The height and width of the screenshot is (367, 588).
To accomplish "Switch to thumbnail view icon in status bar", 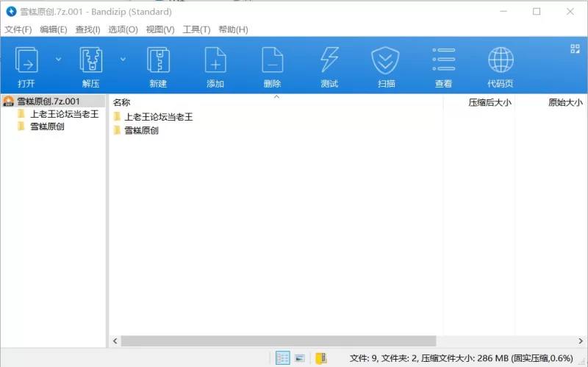I will 300,358.
